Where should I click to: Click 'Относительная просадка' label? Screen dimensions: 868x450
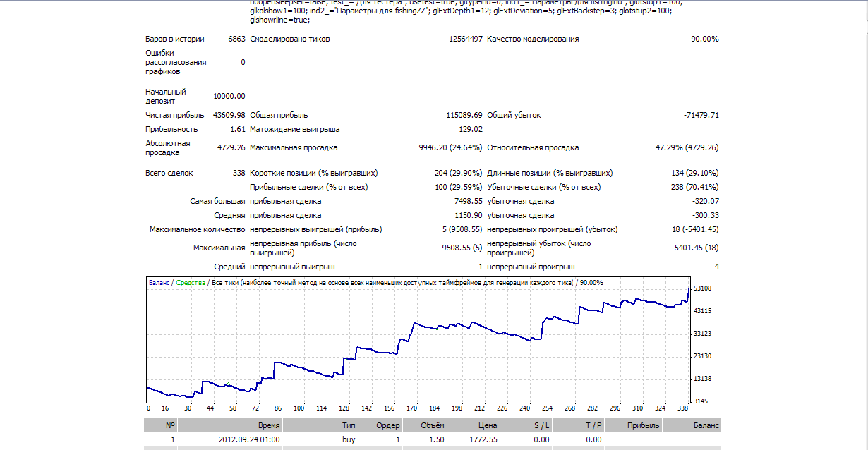tap(533, 148)
